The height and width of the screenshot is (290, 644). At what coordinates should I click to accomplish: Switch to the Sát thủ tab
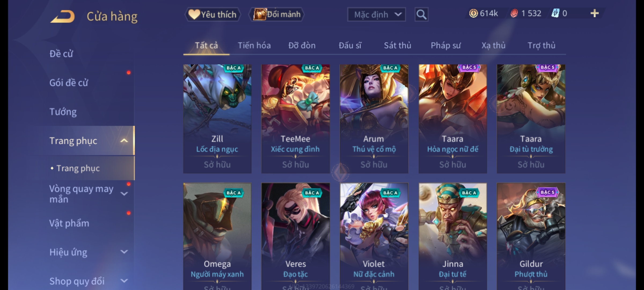coord(397,45)
